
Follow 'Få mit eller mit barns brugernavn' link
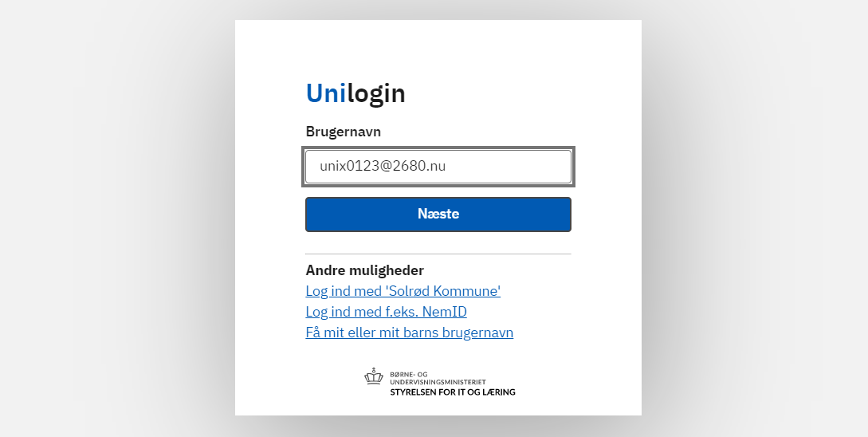(x=409, y=333)
